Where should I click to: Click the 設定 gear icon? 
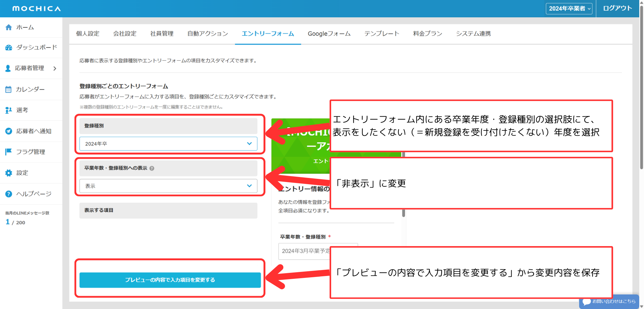[8, 173]
